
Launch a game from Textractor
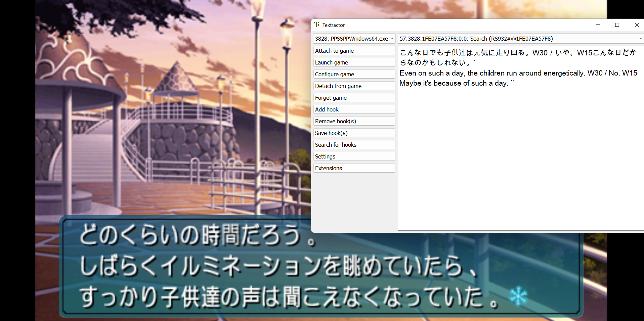tap(354, 62)
